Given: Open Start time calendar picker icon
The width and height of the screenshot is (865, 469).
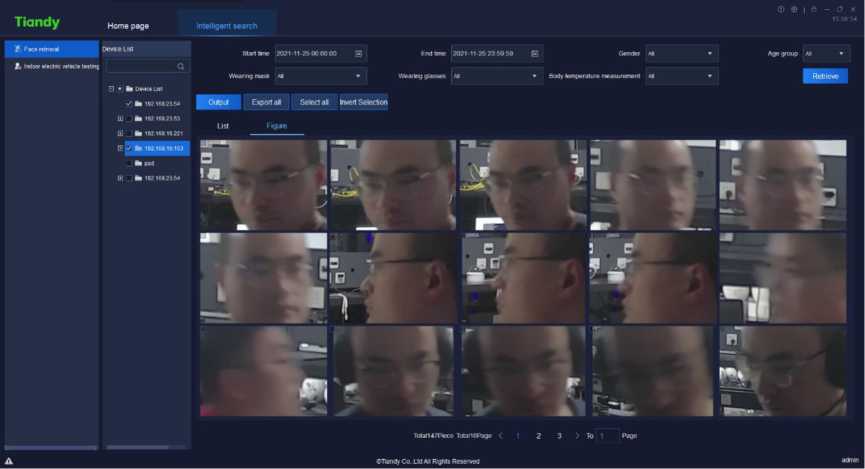Looking at the screenshot, I should (x=359, y=53).
